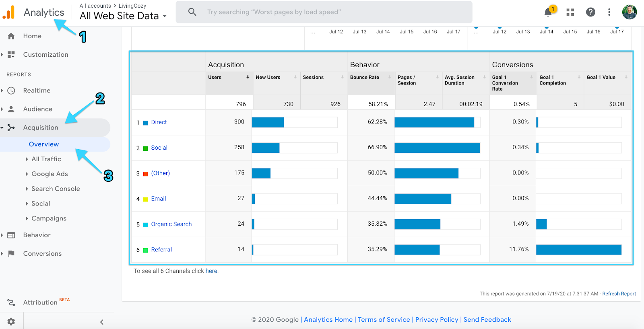Open the notifications bell icon
The height and width of the screenshot is (329, 644).
pos(548,12)
